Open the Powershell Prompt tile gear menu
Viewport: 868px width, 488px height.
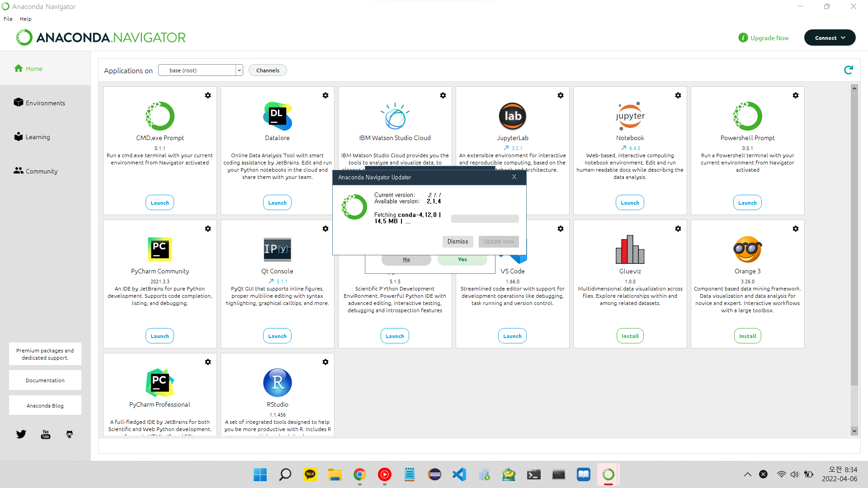(796, 95)
